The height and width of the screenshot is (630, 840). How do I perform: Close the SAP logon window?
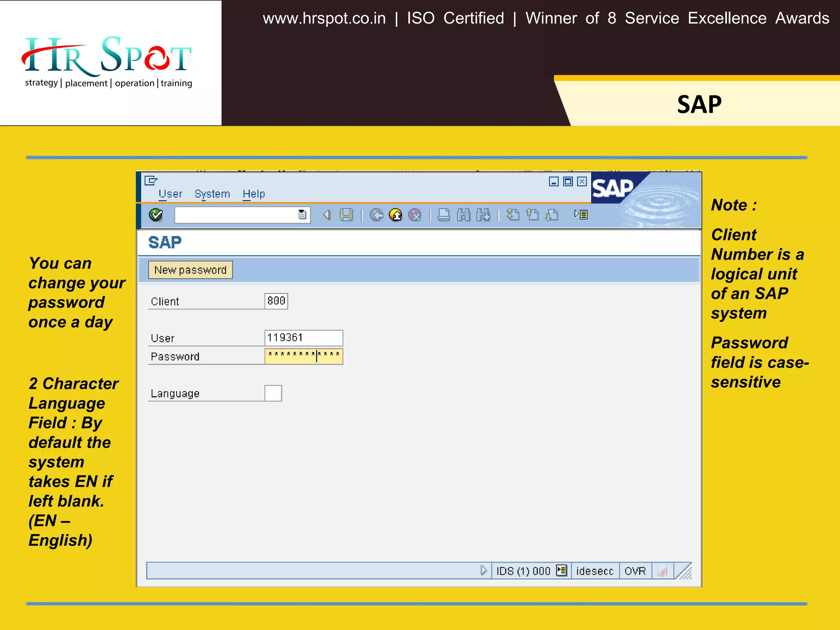[x=582, y=182]
